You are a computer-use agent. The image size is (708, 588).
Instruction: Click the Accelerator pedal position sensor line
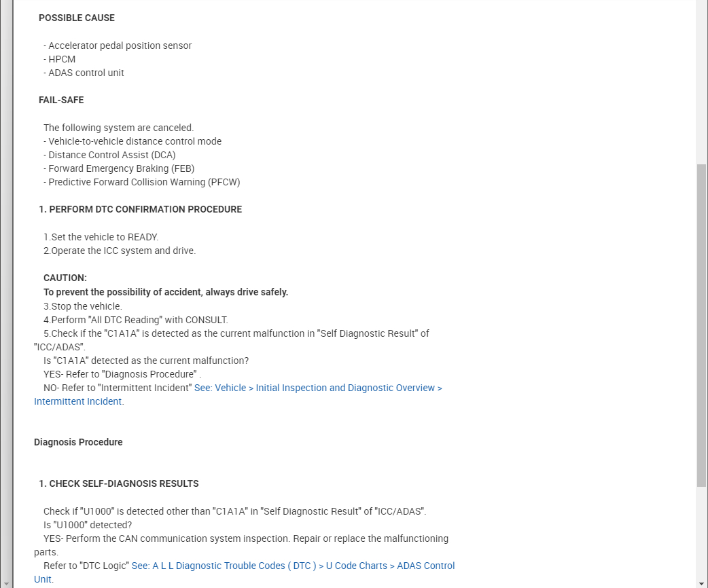(118, 45)
